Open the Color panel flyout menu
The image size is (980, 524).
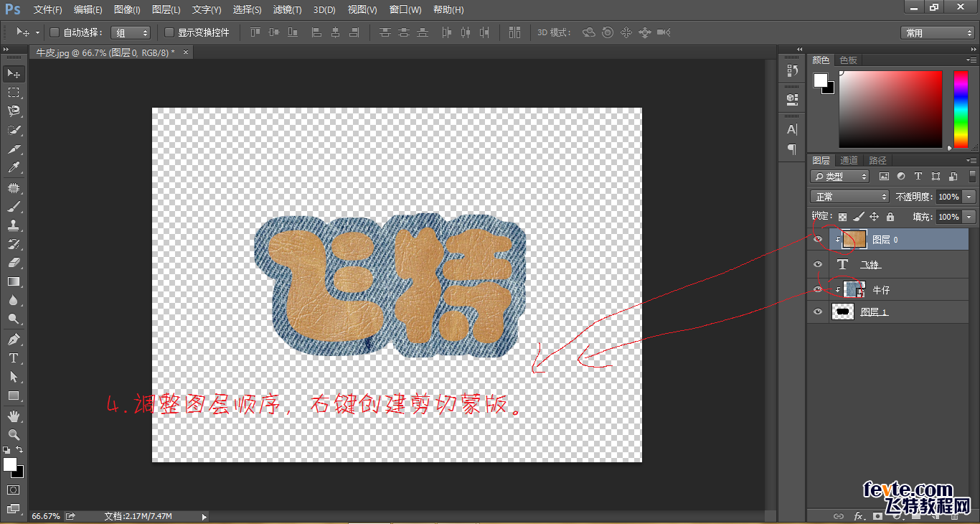click(x=971, y=60)
